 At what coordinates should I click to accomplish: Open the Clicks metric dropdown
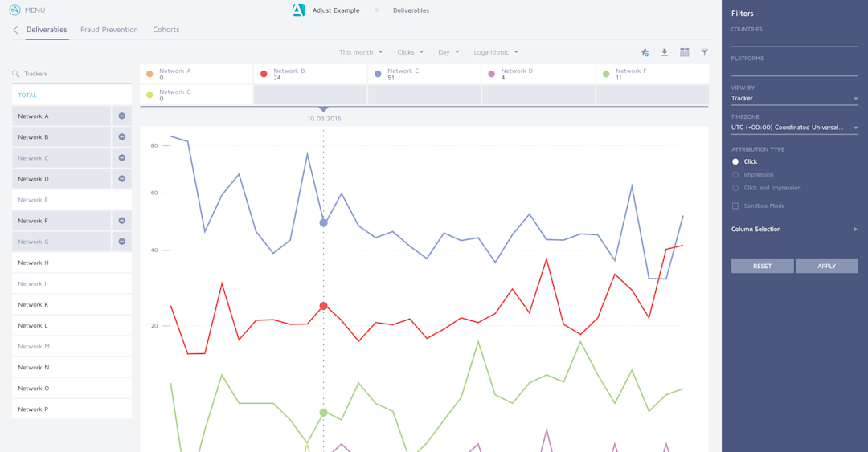410,52
